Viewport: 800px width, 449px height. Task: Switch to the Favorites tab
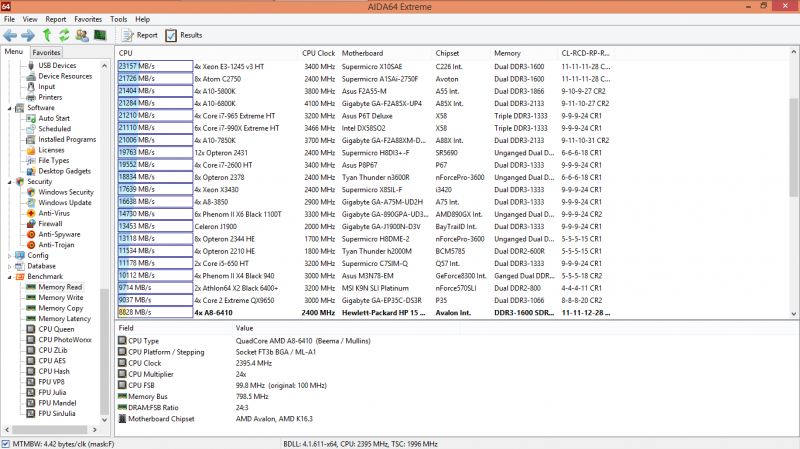click(46, 53)
